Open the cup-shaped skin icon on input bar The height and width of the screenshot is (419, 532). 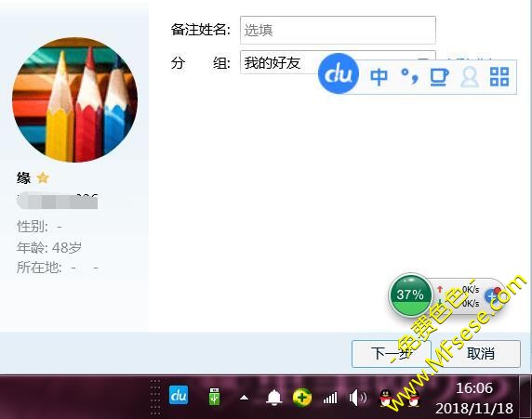(x=439, y=77)
